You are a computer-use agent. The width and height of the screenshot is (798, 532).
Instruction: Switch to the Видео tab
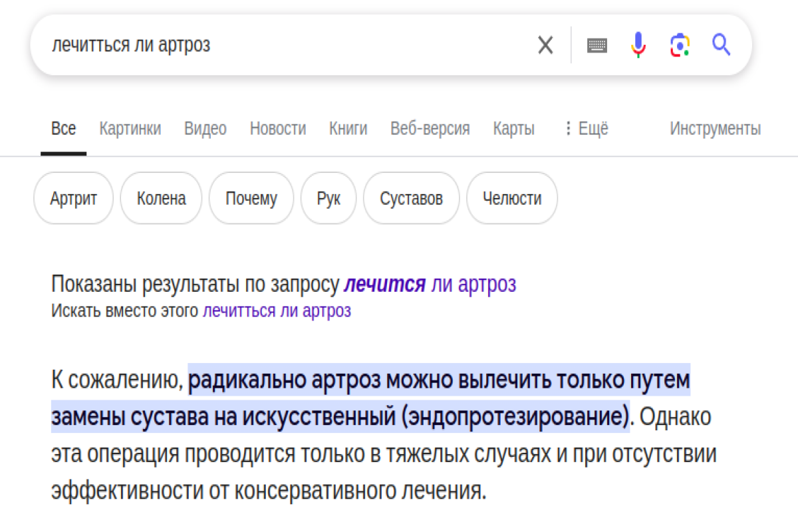[x=205, y=128]
